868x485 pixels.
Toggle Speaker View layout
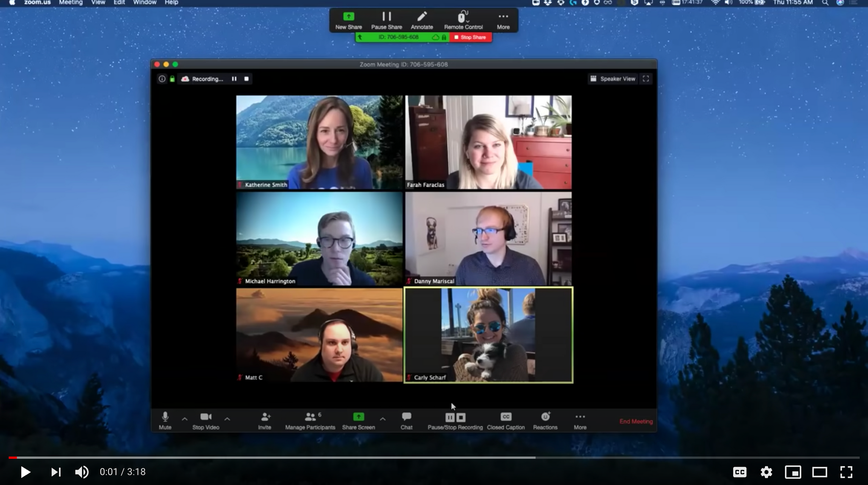point(613,78)
